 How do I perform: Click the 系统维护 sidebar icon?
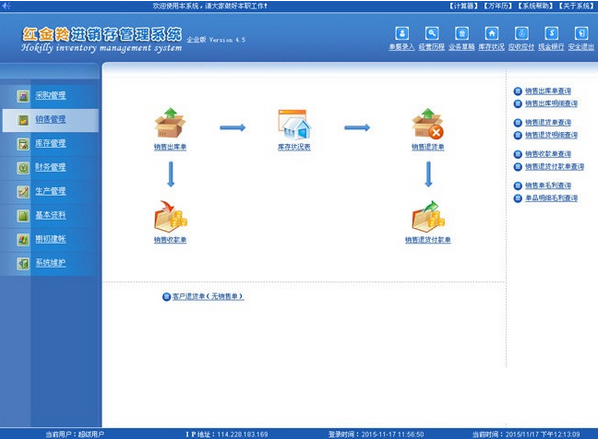[23, 263]
